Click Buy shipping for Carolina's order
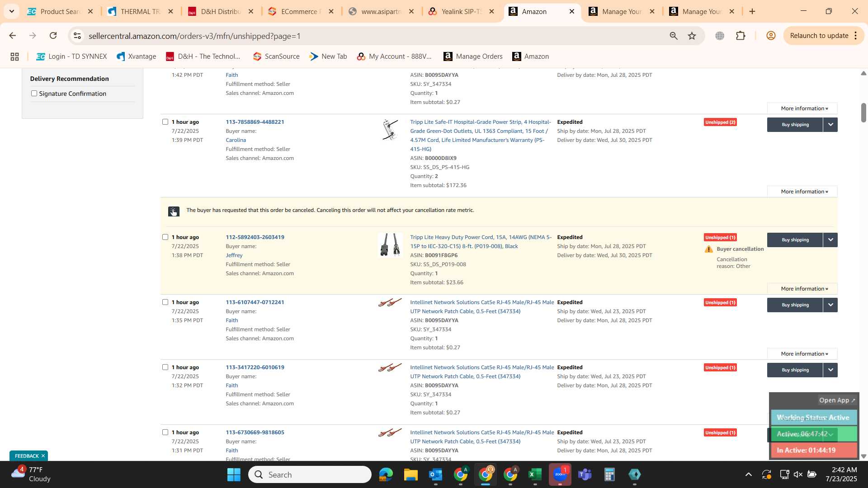Viewport: 868px width, 488px height. [795, 125]
